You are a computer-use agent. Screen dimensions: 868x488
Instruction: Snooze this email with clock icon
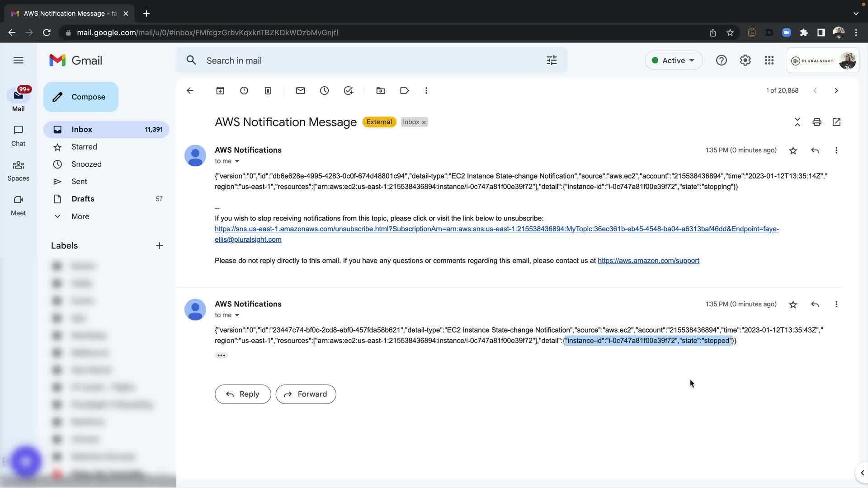(x=325, y=91)
